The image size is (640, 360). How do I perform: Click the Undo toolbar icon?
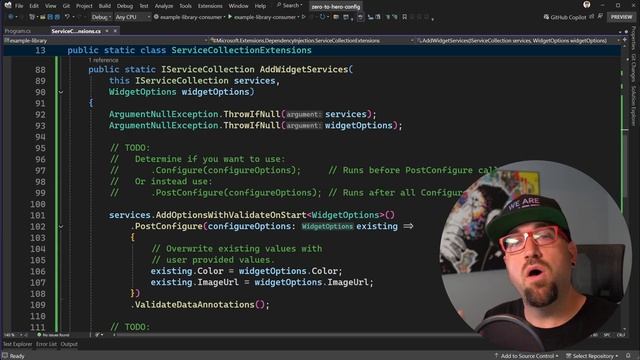pos(67,17)
